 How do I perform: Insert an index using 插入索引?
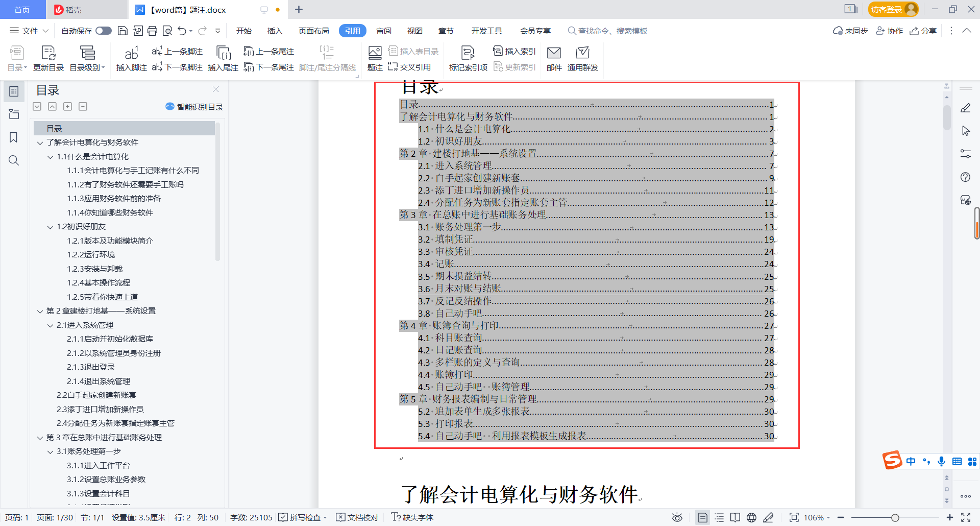pos(514,51)
